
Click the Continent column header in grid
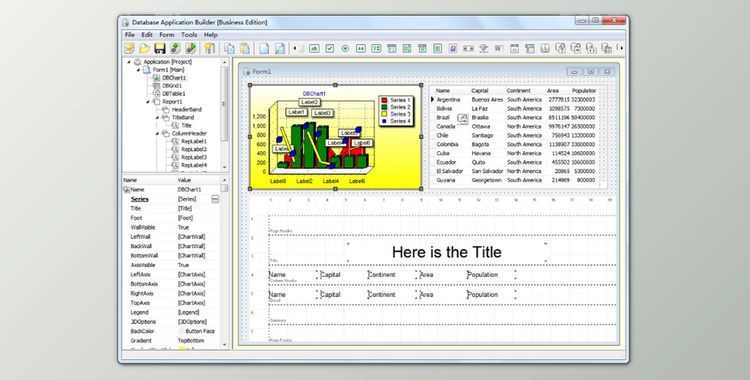click(x=518, y=90)
